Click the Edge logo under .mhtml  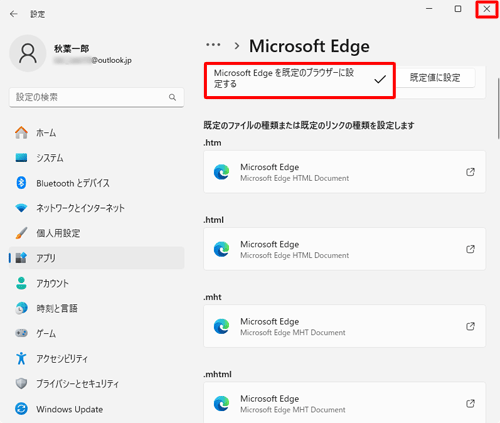point(222,404)
